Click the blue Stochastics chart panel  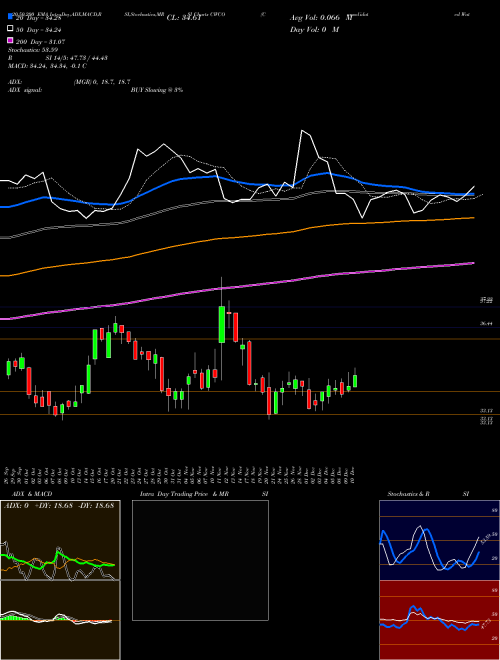point(439,540)
